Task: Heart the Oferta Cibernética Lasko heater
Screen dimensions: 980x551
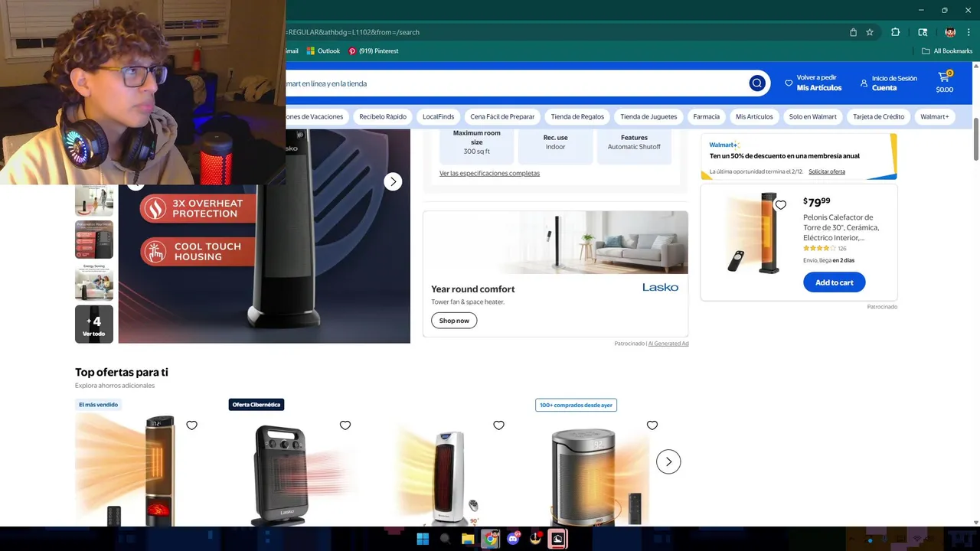Action: (x=345, y=425)
